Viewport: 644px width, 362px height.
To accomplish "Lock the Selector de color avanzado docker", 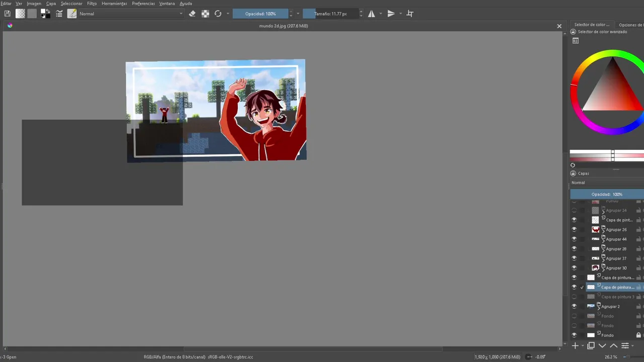I will pyautogui.click(x=573, y=32).
